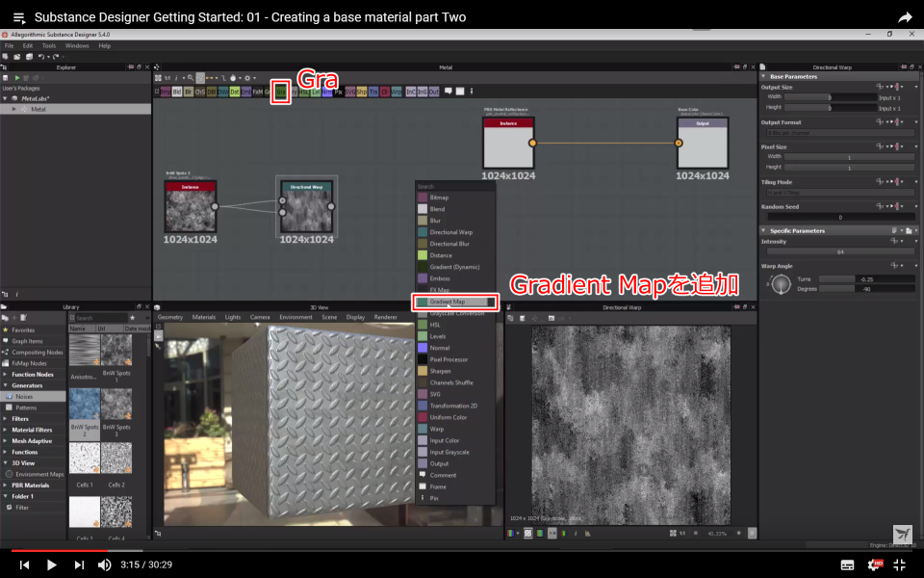Click the timing stopwatch icon in graph toolbar

tap(233, 78)
